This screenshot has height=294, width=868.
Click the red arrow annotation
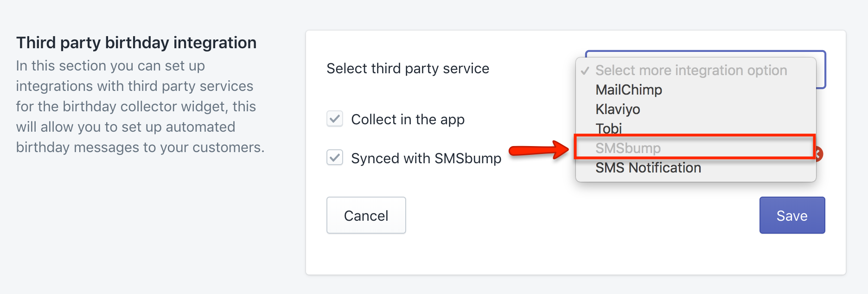(538, 150)
